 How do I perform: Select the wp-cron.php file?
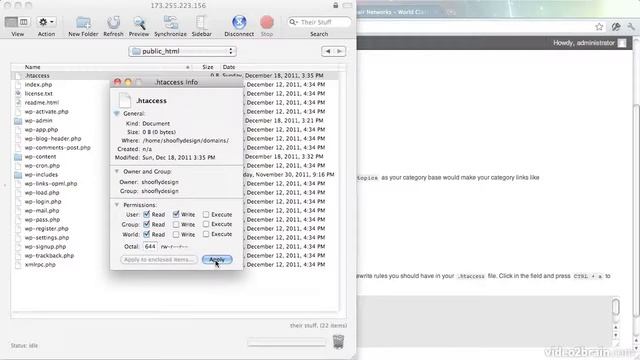[42, 165]
